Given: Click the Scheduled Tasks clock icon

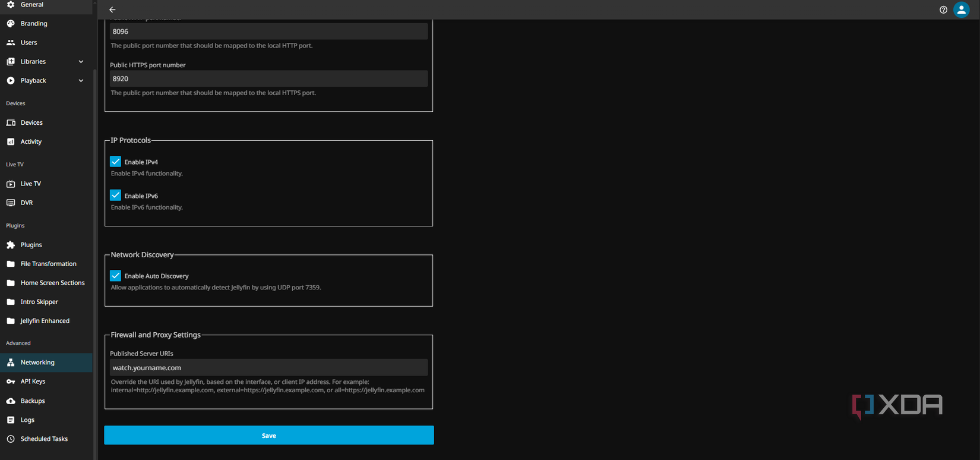Looking at the screenshot, I should click(11, 439).
